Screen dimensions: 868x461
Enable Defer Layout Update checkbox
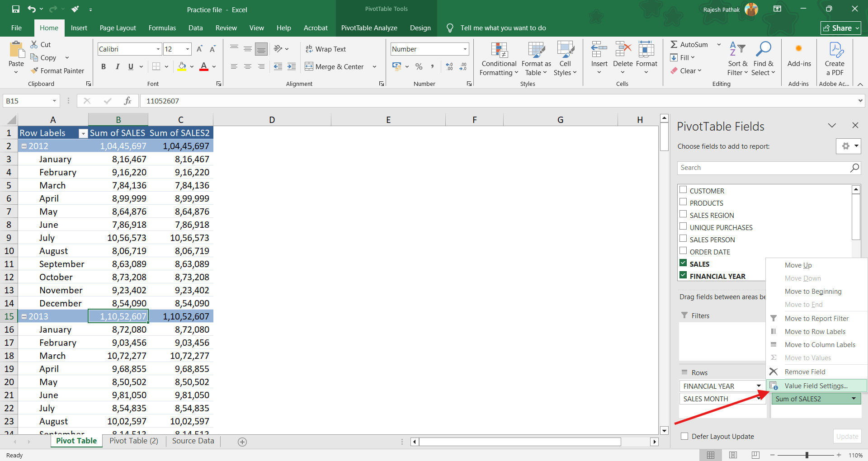[x=684, y=436]
